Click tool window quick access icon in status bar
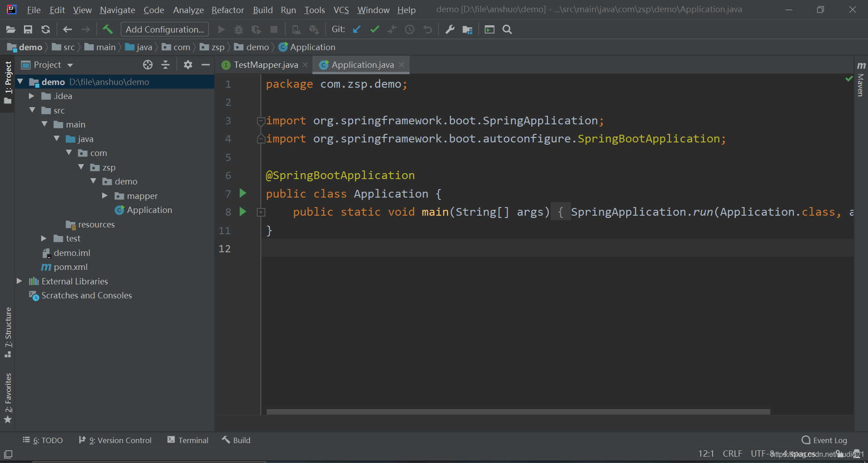Image resolution: width=868 pixels, height=463 pixels. pyautogui.click(x=8, y=454)
